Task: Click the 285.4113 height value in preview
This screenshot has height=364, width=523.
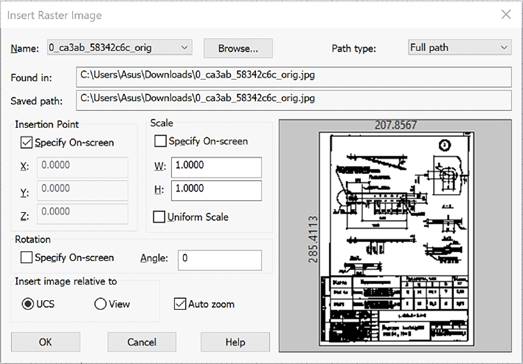Action: point(313,239)
